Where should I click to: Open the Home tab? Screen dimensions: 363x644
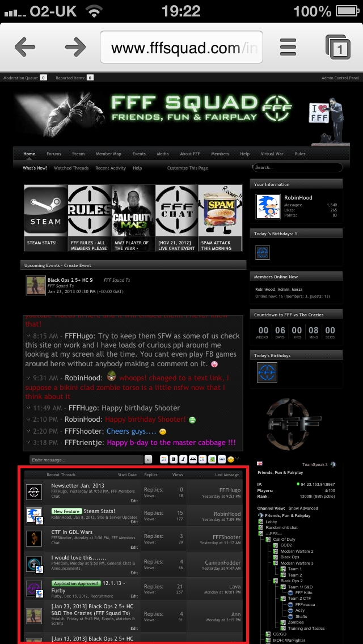coord(29,154)
